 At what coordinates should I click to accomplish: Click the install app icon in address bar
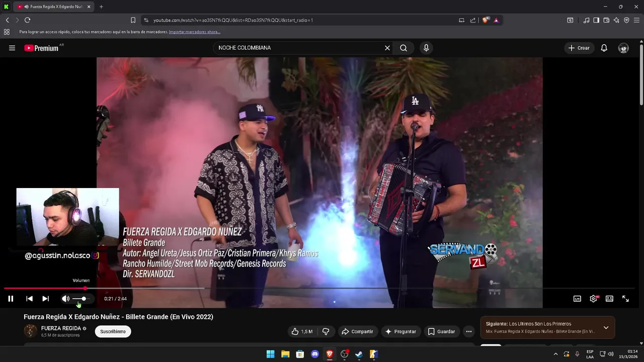coord(461,20)
